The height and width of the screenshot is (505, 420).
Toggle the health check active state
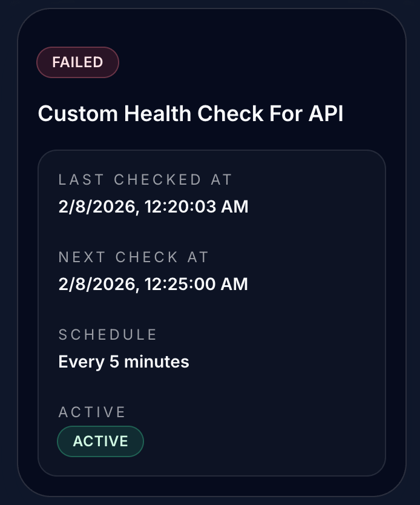(100, 441)
